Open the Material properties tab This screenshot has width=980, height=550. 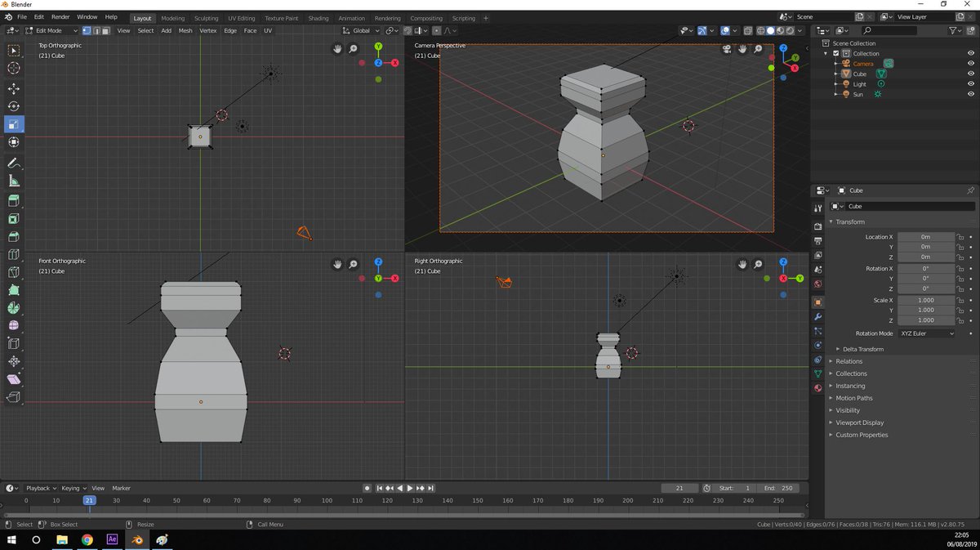pyautogui.click(x=817, y=388)
